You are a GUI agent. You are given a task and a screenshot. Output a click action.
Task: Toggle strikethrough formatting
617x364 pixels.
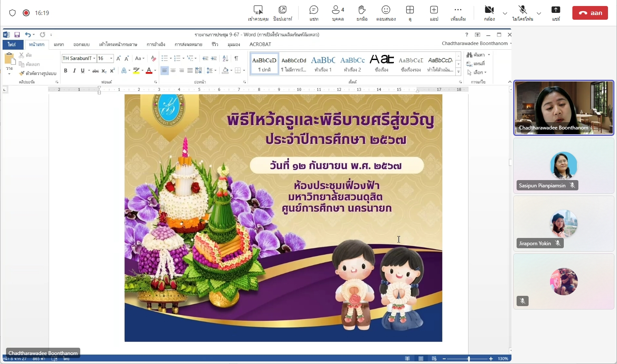tap(95, 71)
